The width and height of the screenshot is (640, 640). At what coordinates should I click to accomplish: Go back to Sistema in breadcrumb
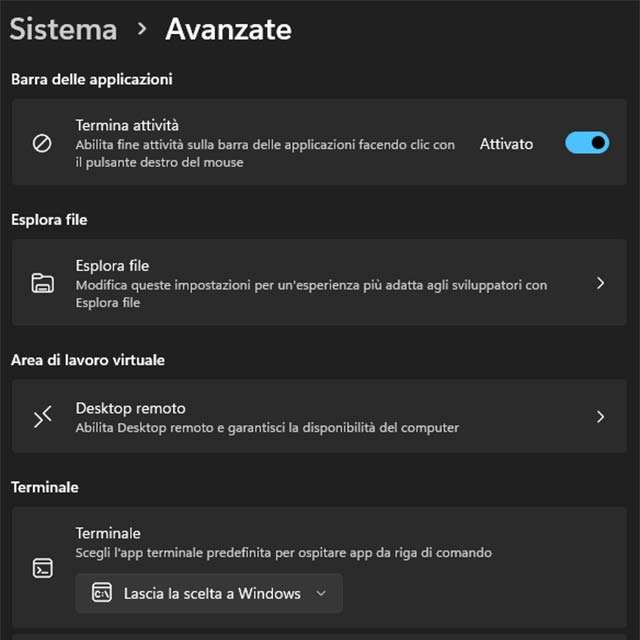63,29
